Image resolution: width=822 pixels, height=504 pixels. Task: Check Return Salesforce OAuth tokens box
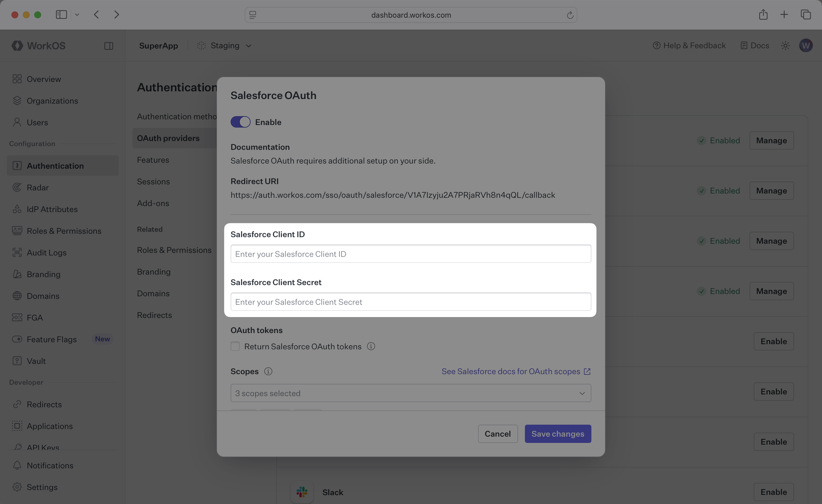click(x=235, y=346)
